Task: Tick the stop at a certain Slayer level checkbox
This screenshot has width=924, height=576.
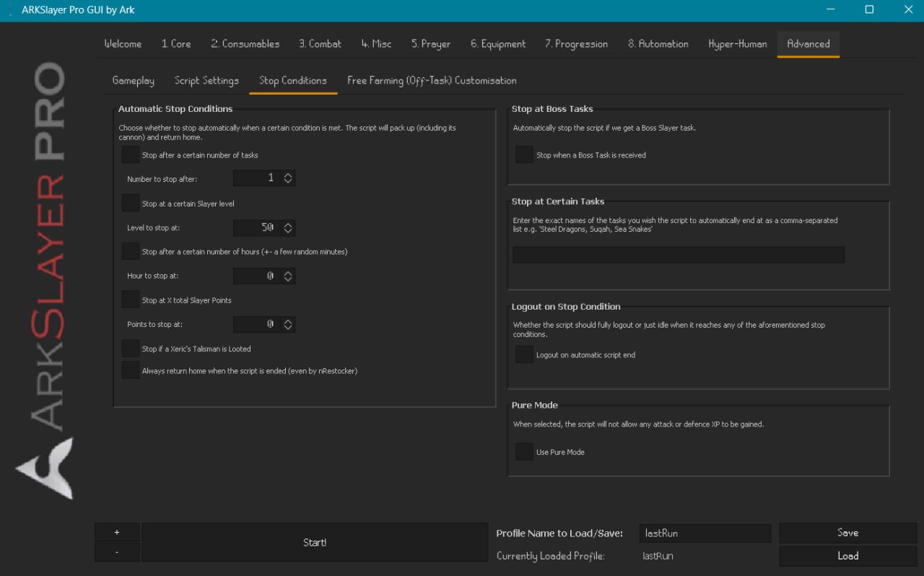Action: 131,204
